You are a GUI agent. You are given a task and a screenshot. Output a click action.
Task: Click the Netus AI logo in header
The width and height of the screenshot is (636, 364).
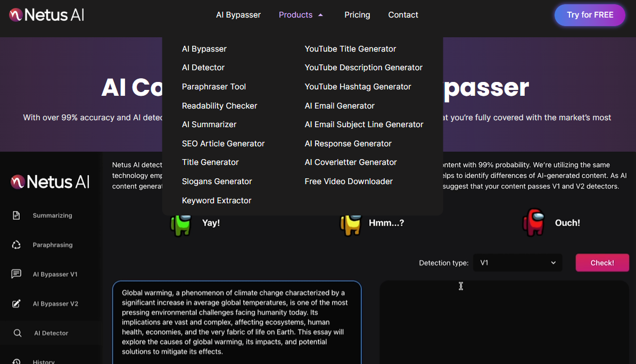point(47,15)
